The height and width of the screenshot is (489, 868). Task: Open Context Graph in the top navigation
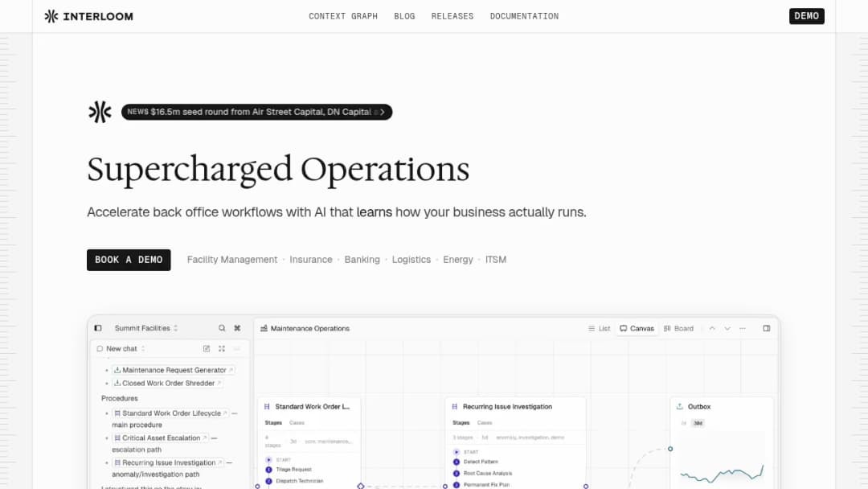(343, 16)
